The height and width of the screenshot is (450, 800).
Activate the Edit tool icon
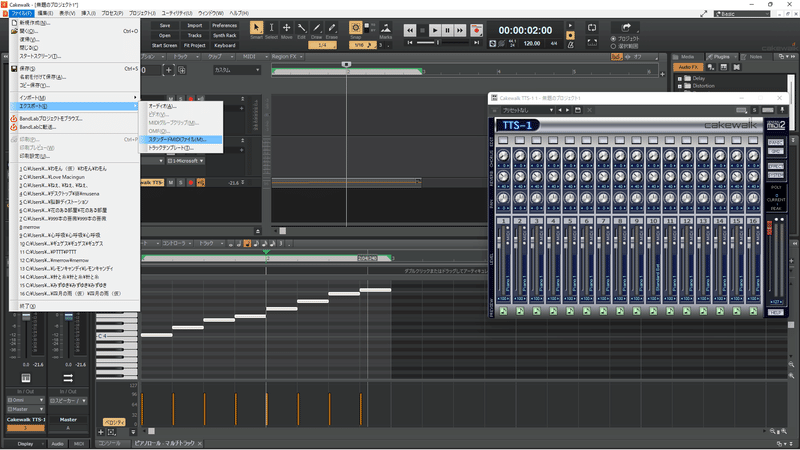[302, 28]
